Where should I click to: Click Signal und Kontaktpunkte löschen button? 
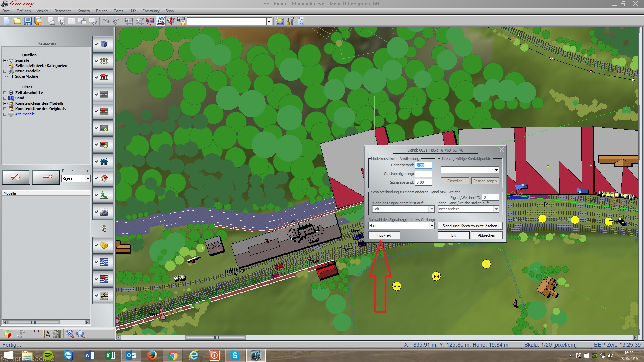[470, 226]
